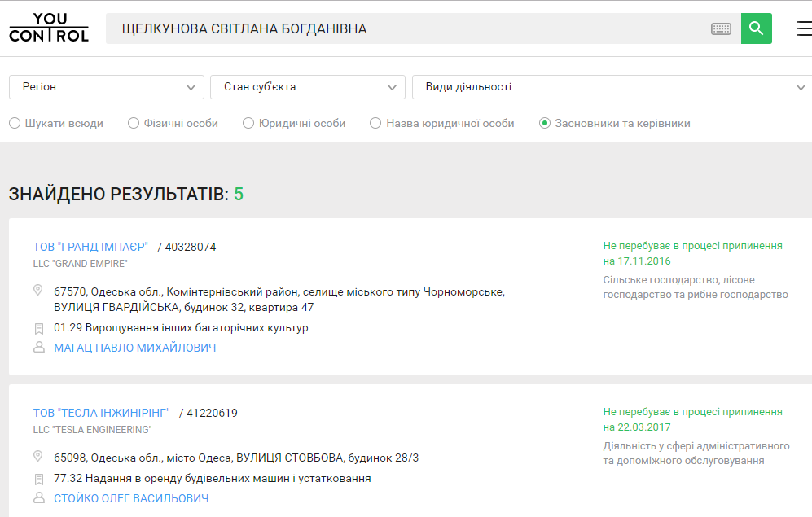Click activity '77.32 Надання в оренду будівельних машин'
This screenshot has width=812, height=517.
[x=213, y=478]
